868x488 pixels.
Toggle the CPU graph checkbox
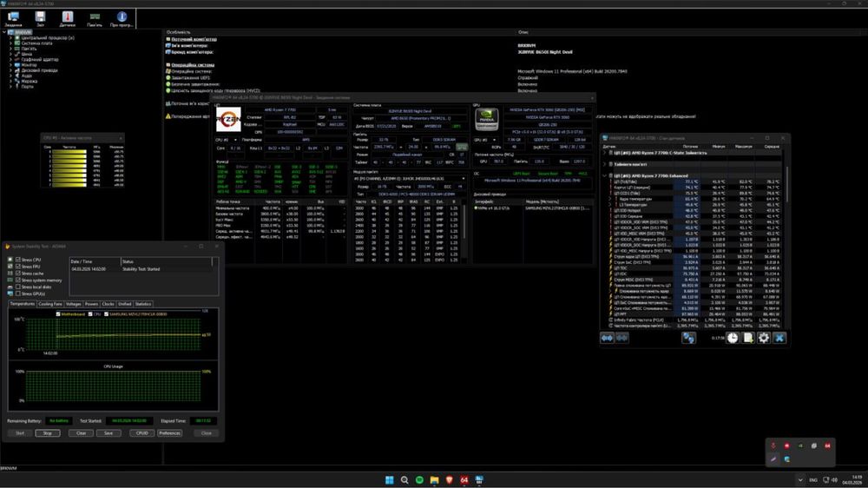pyautogui.click(x=91, y=314)
